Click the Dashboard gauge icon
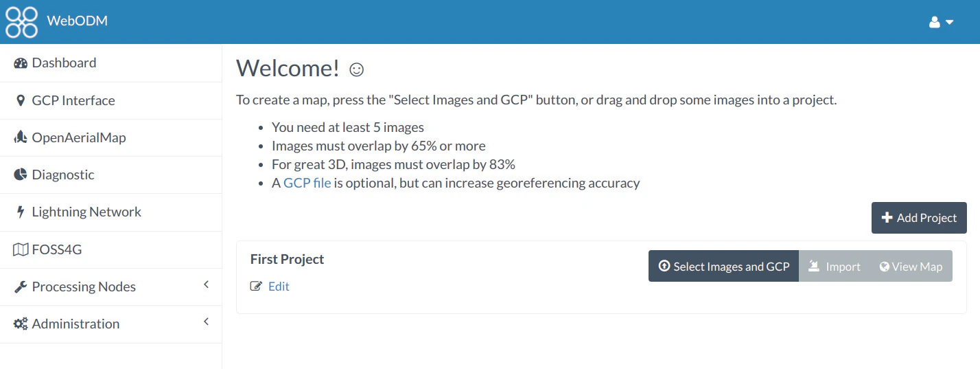 (21, 63)
